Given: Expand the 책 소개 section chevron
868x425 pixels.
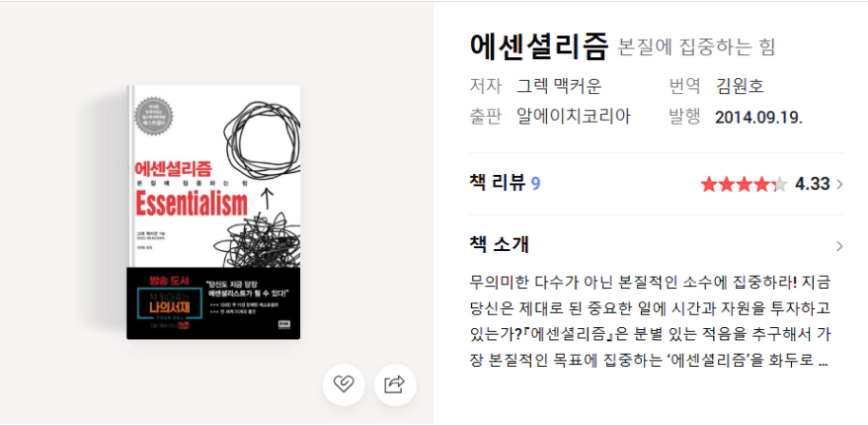Looking at the screenshot, I should point(839,246).
